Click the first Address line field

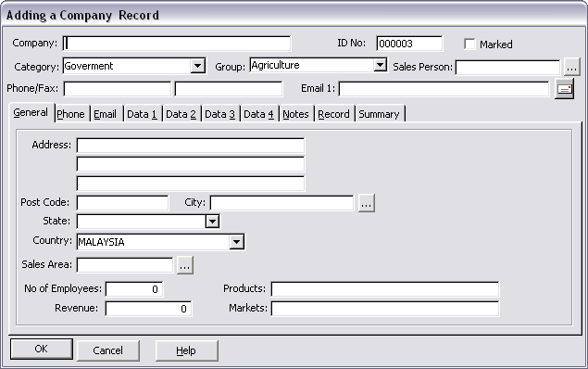point(191,146)
